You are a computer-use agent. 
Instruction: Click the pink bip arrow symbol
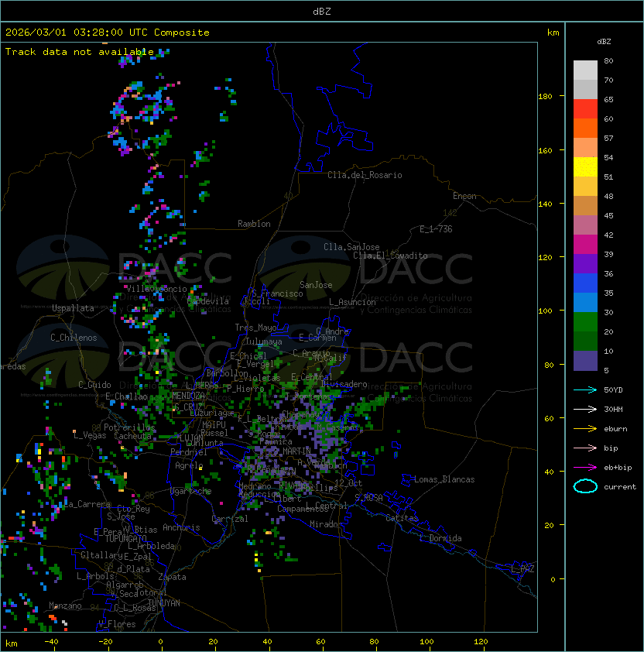click(x=585, y=448)
